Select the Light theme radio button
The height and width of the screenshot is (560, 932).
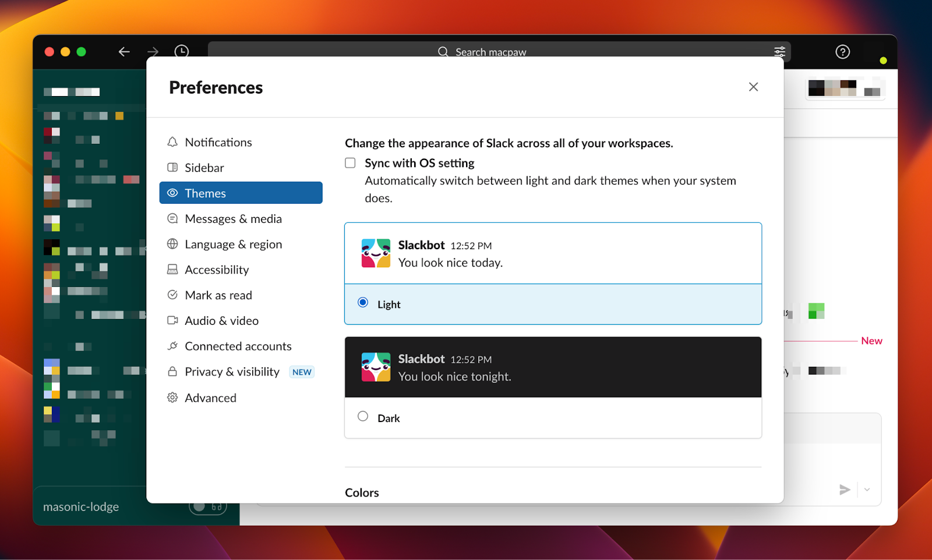(x=362, y=302)
